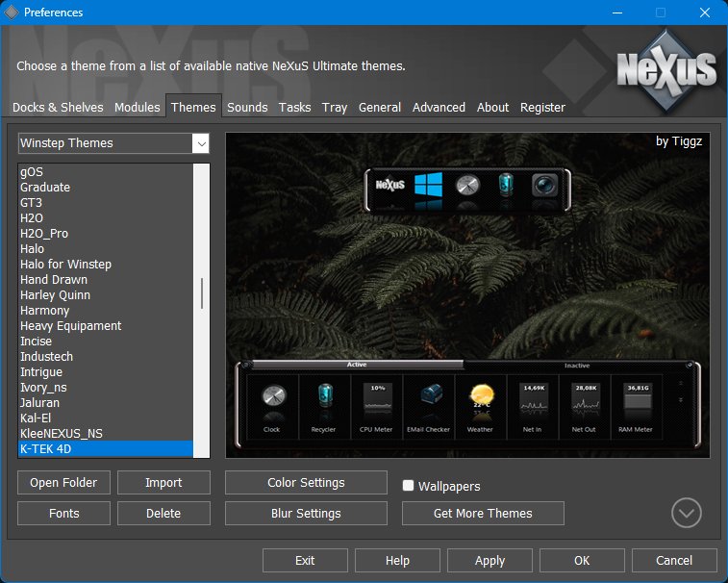This screenshot has width=728, height=583.
Task: Select the GT3 theme
Action: [106, 203]
